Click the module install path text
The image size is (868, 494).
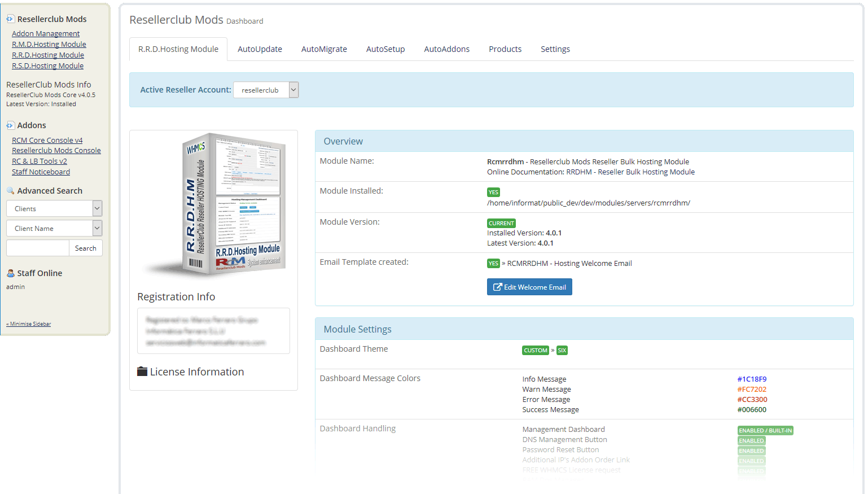[x=589, y=203]
